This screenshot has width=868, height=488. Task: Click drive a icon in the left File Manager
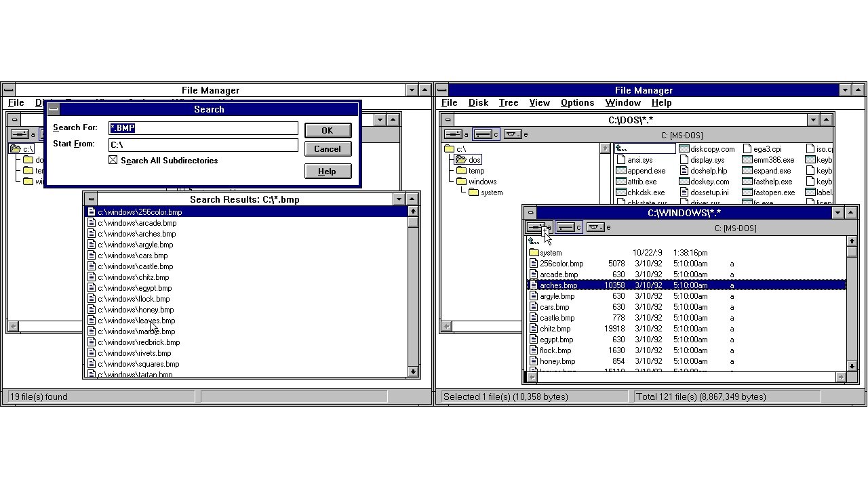click(20, 134)
